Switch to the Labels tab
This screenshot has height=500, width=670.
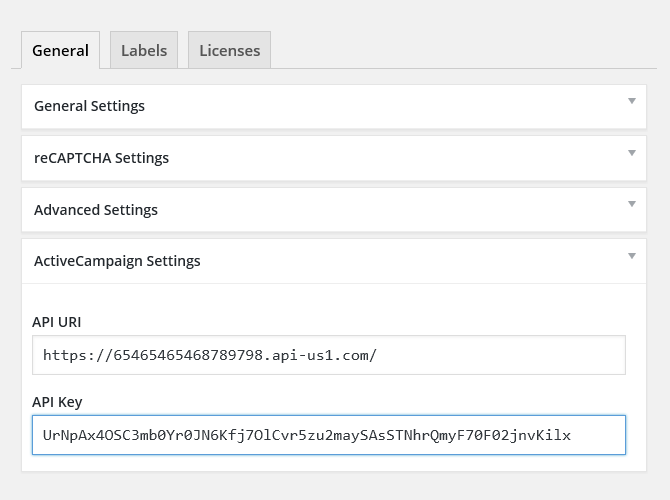[144, 50]
